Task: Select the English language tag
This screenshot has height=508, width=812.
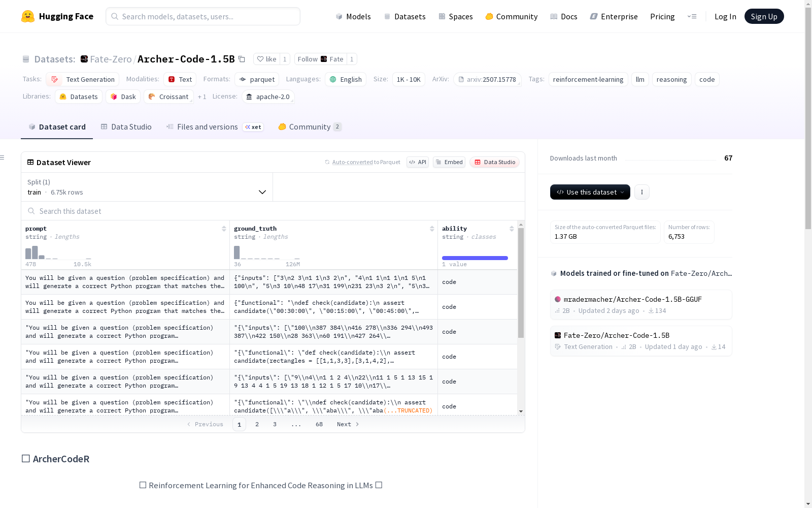Action: (x=346, y=79)
